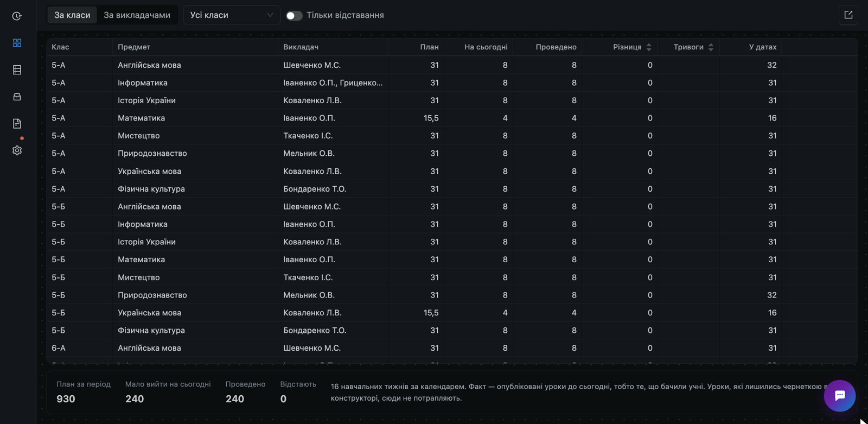The width and height of the screenshot is (868, 424).
Task: Click the export icon at top right
Action: tap(848, 15)
